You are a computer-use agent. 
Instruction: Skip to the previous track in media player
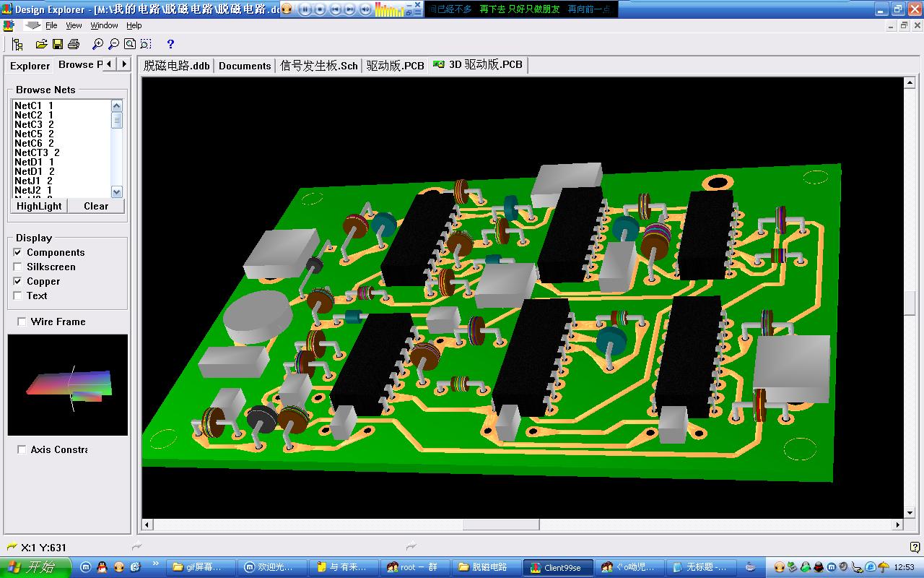coord(335,9)
